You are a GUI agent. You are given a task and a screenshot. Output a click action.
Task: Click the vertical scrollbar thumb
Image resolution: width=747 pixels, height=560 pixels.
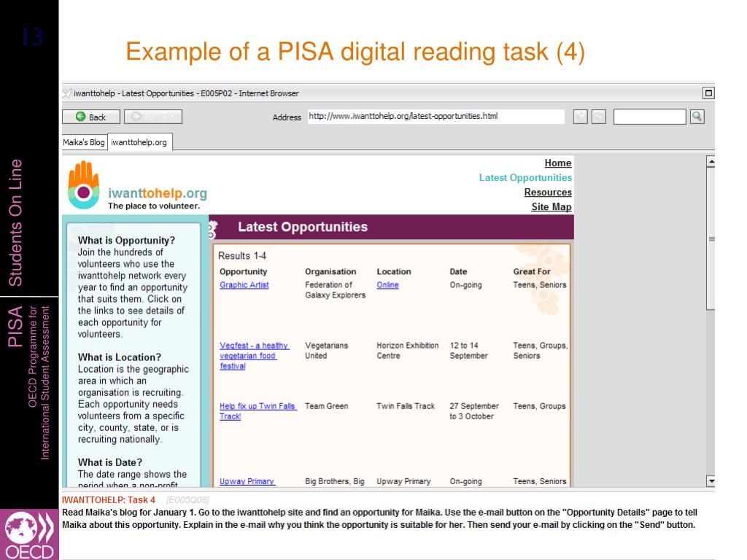711,238
